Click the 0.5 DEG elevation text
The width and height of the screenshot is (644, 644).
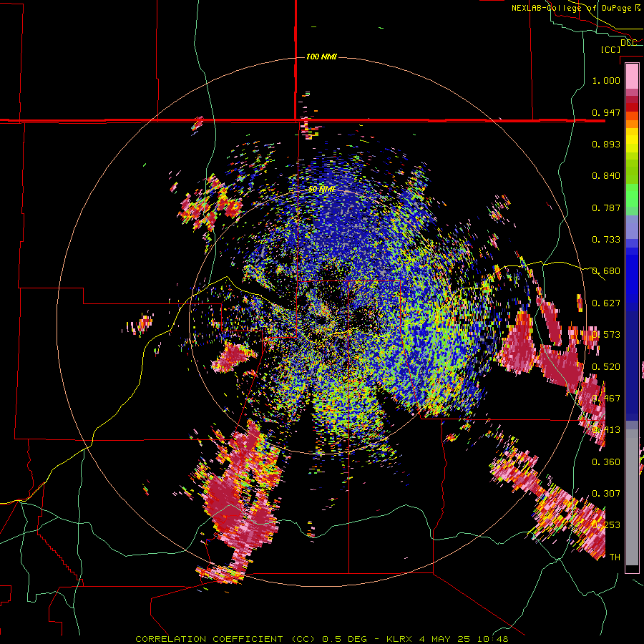(344, 639)
